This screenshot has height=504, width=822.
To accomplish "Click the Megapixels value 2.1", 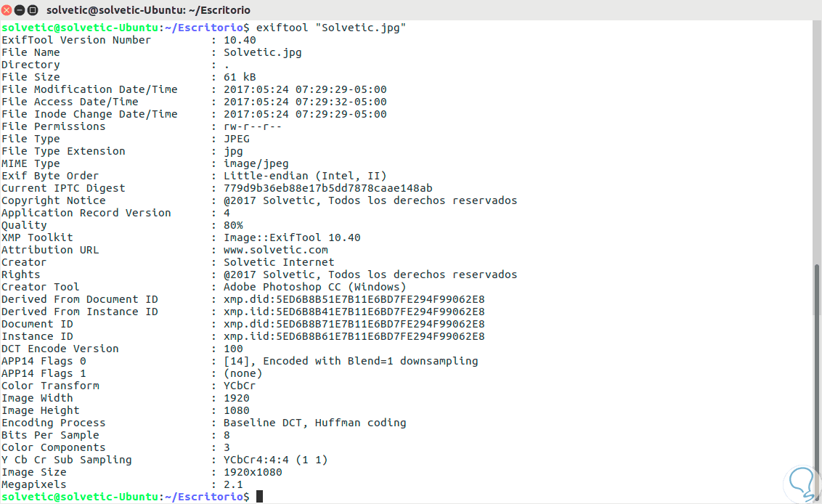I will click(x=233, y=484).
